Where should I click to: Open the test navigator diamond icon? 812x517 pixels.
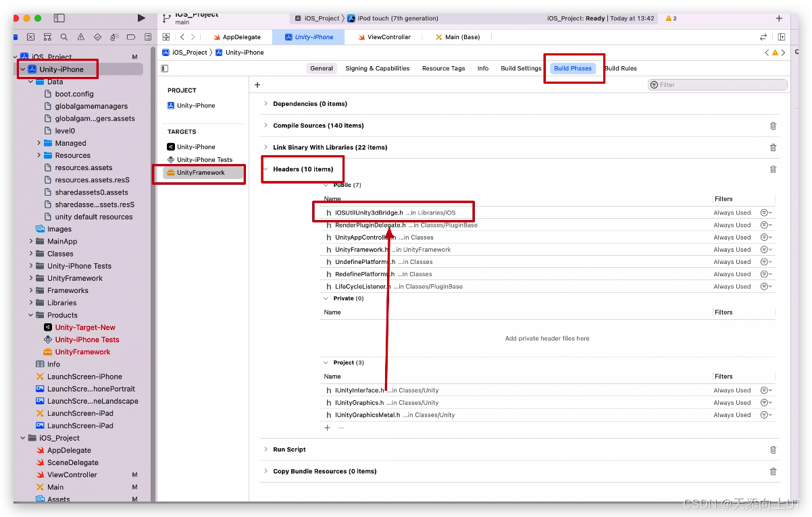97,37
